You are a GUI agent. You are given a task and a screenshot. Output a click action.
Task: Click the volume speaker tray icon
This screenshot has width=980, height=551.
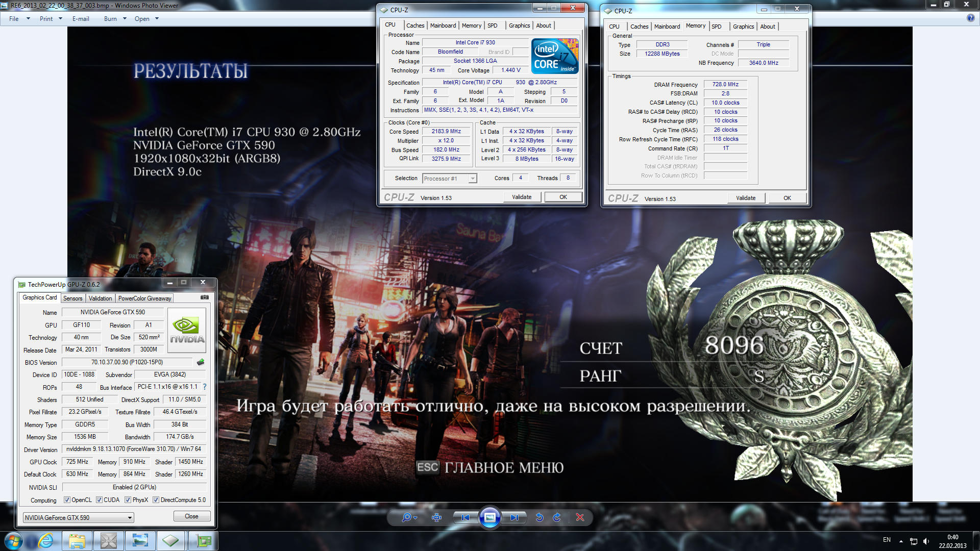926,541
